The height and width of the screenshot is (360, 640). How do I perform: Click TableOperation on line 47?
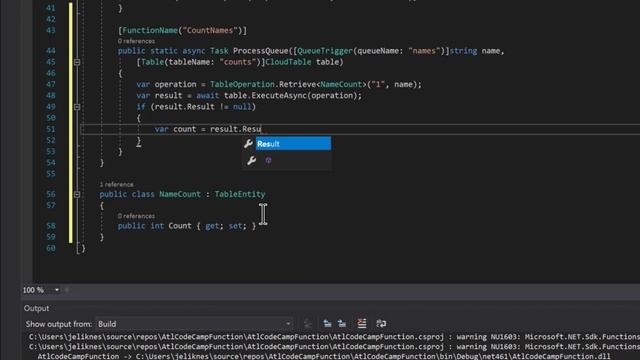[242, 84]
